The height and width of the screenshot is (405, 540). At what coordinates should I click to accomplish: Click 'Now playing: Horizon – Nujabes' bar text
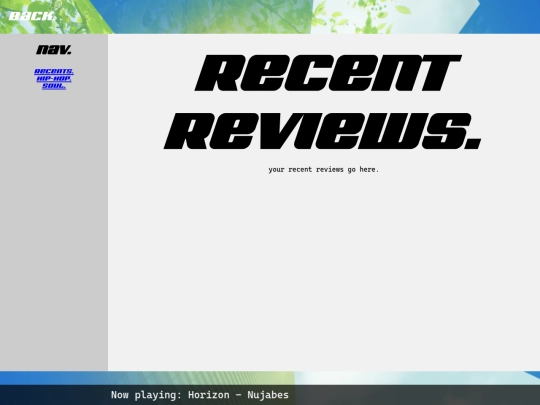200,395
